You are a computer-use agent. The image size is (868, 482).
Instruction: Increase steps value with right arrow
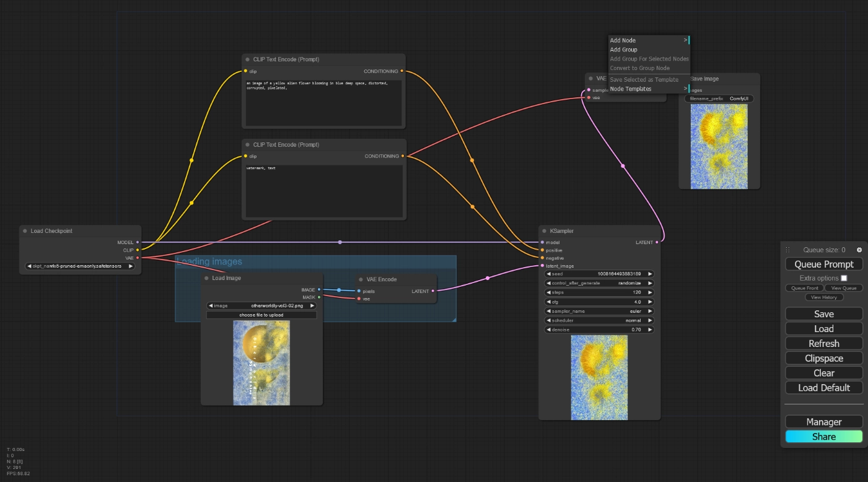point(650,292)
